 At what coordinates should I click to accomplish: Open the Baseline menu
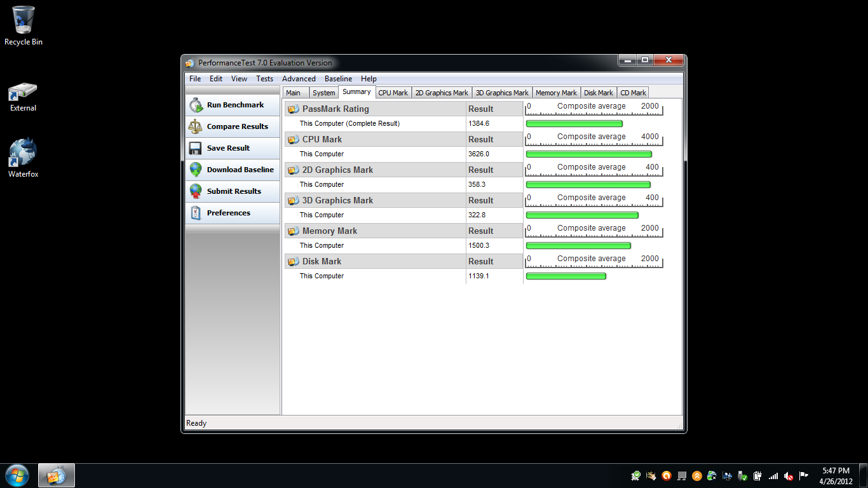click(x=338, y=79)
